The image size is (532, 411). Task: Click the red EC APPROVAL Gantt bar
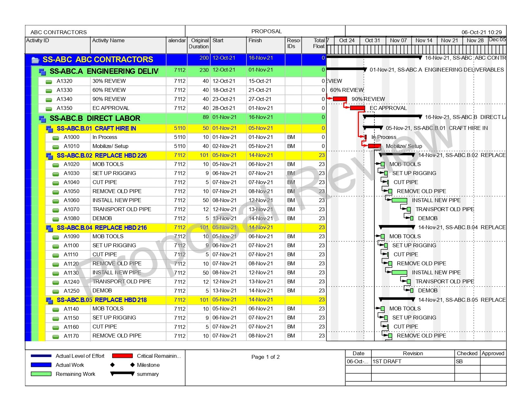pyautogui.click(x=358, y=108)
